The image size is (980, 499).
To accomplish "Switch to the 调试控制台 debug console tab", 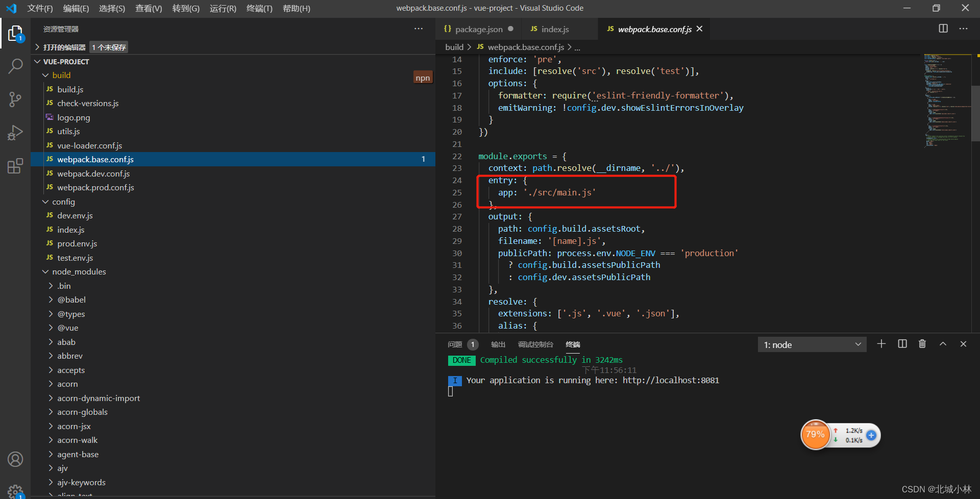I will coord(535,344).
